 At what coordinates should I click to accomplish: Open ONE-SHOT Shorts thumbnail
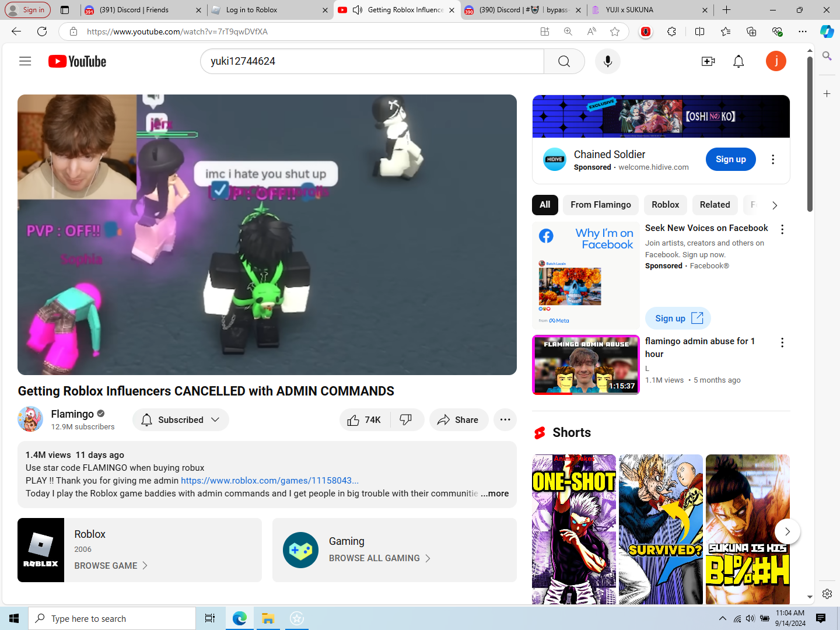[x=574, y=530]
